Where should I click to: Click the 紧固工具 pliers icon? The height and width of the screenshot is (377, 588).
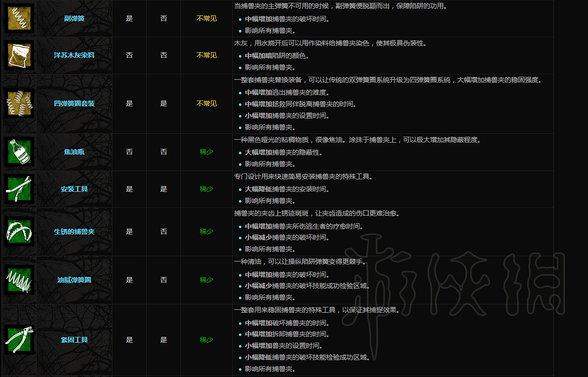(19, 340)
